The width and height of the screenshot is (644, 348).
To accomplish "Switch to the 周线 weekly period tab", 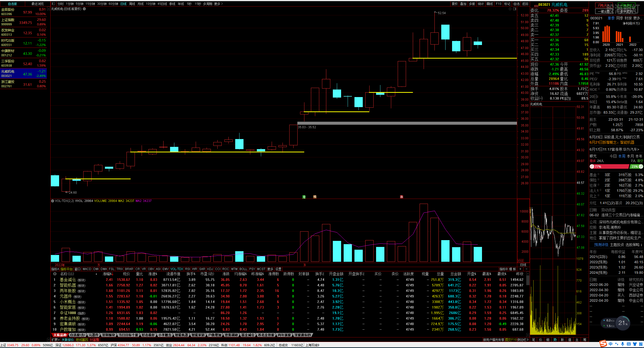I will [132, 4].
